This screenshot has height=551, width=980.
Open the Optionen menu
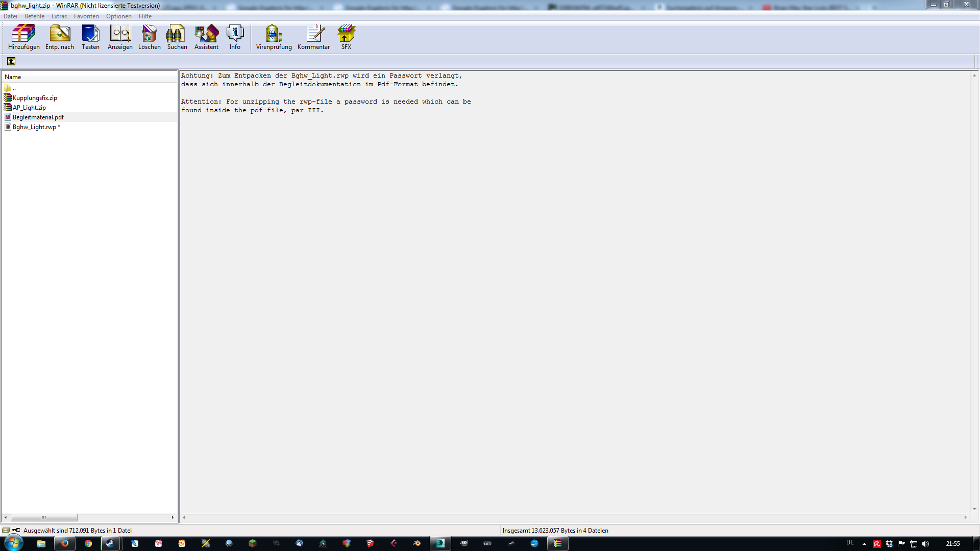tap(118, 16)
